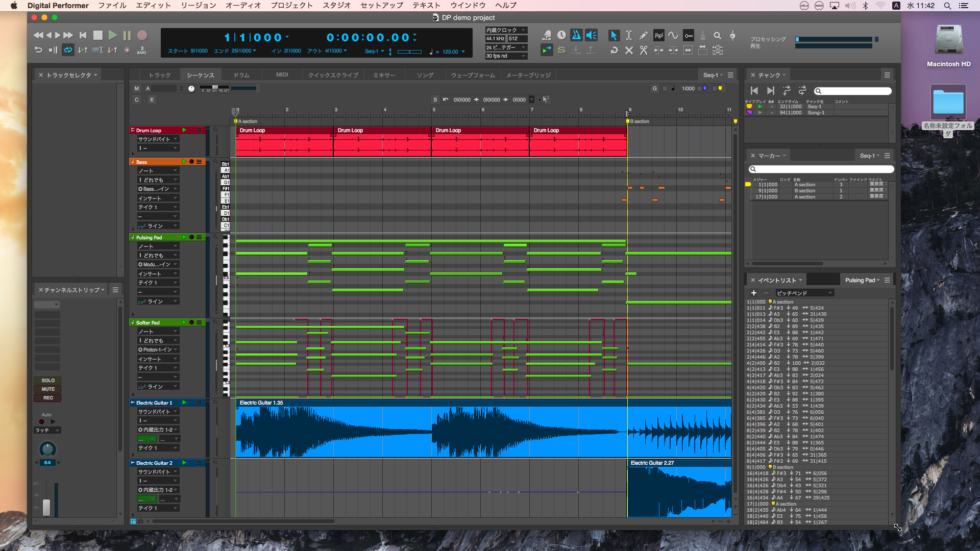Open the スタジオ menu in the menu bar
The image size is (980, 551).
(337, 6)
